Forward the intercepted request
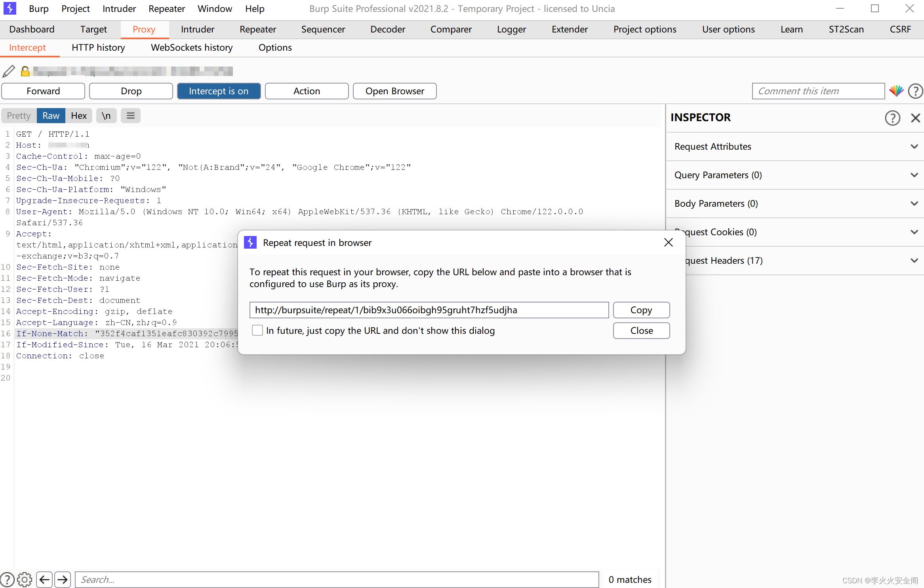Image resolution: width=924 pixels, height=588 pixels. pos(43,91)
